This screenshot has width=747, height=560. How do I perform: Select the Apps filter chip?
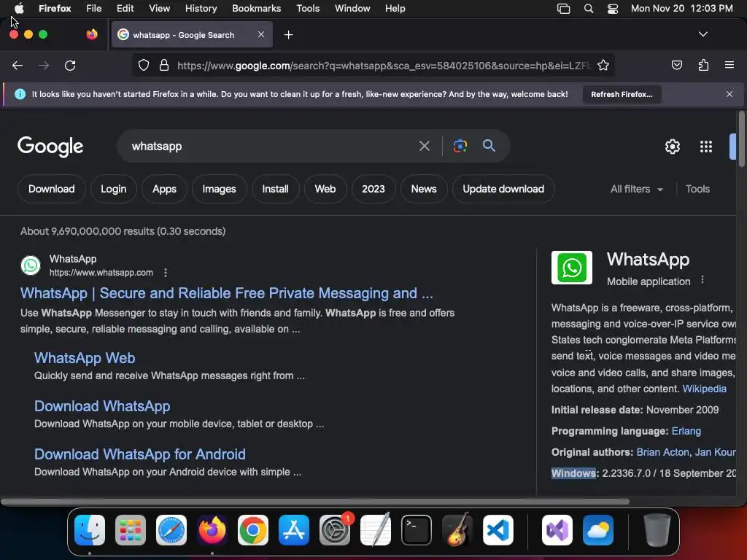click(x=164, y=189)
